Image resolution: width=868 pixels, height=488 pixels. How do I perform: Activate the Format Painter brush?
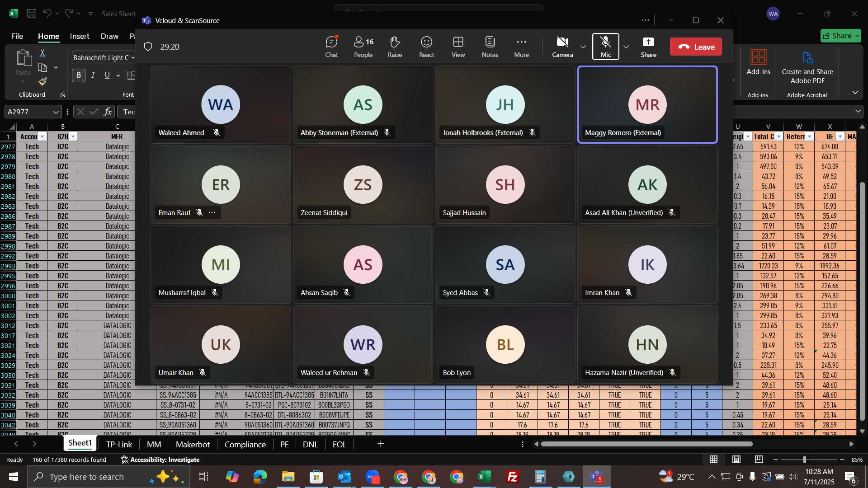click(x=42, y=81)
